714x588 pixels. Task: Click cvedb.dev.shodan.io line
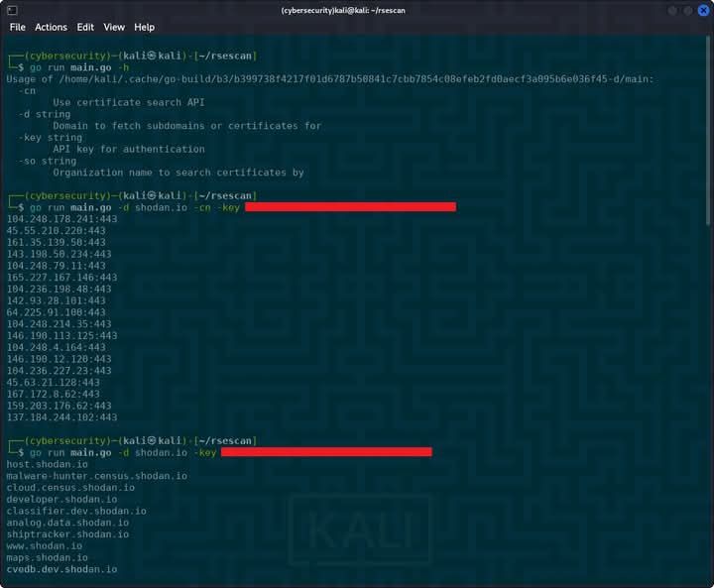(x=61, y=569)
